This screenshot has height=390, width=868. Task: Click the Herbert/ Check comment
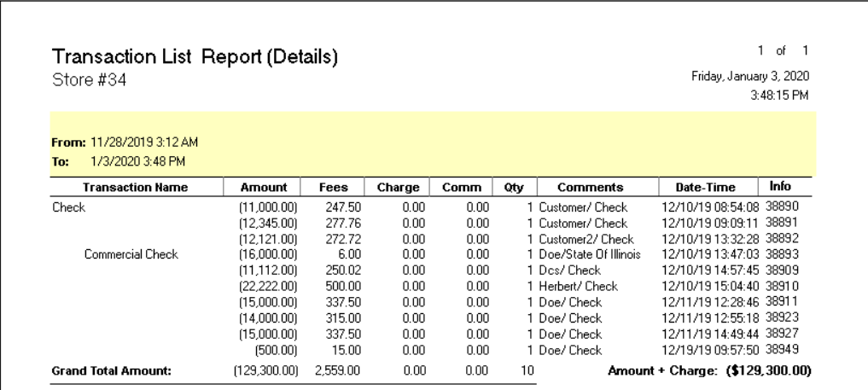tap(578, 287)
